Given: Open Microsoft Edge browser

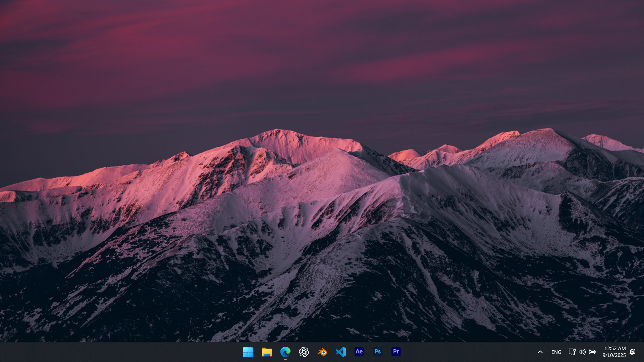Looking at the screenshot, I should 285,352.
